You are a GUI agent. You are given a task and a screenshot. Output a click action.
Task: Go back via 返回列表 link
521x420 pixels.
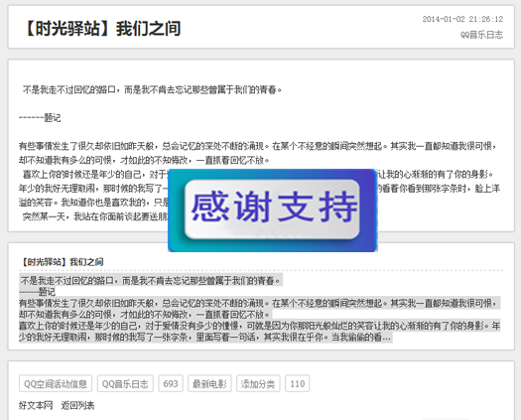[77, 405]
